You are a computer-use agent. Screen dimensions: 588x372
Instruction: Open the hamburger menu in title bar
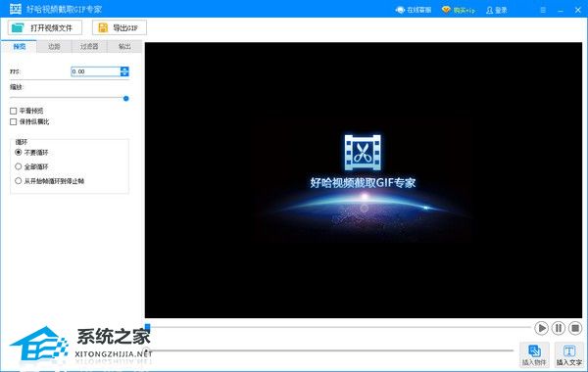point(543,10)
